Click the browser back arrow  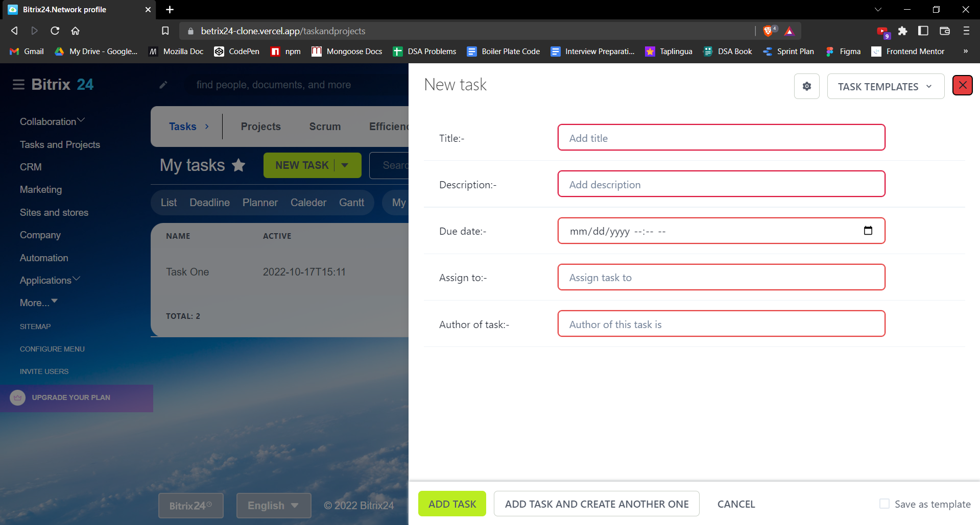tap(14, 31)
